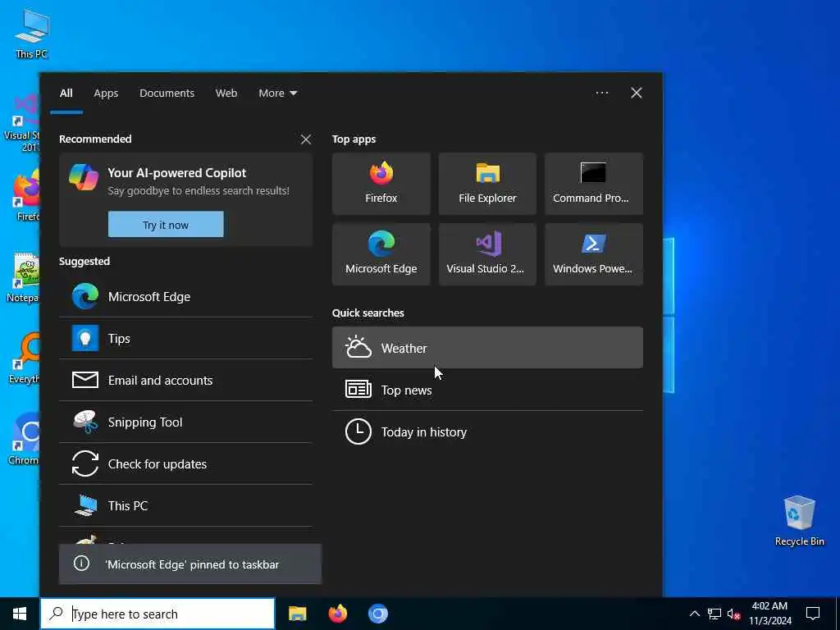The height and width of the screenshot is (630, 840).
Task: Select This PC desktop icon
Action: tap(32, 34)
